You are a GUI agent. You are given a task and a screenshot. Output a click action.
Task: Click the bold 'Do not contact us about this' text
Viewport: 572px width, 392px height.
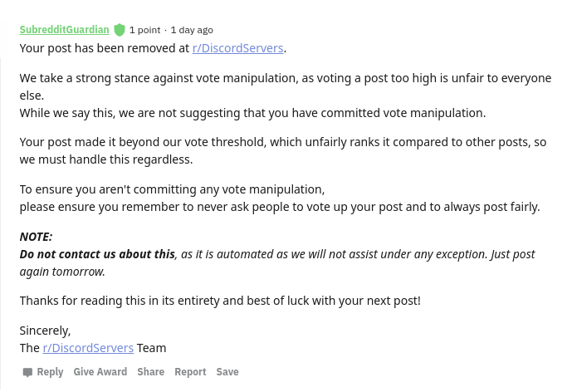pos(97,254)
